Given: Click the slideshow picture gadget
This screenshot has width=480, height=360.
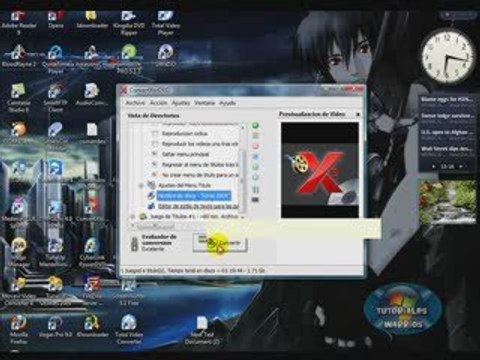Looking at the screenshot, I should tap(447, 202).
